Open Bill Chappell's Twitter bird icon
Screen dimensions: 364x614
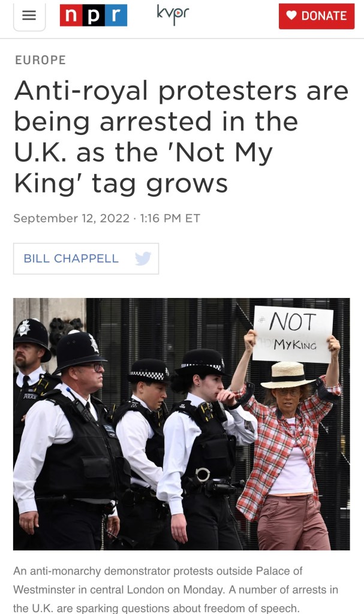[143, 258]
